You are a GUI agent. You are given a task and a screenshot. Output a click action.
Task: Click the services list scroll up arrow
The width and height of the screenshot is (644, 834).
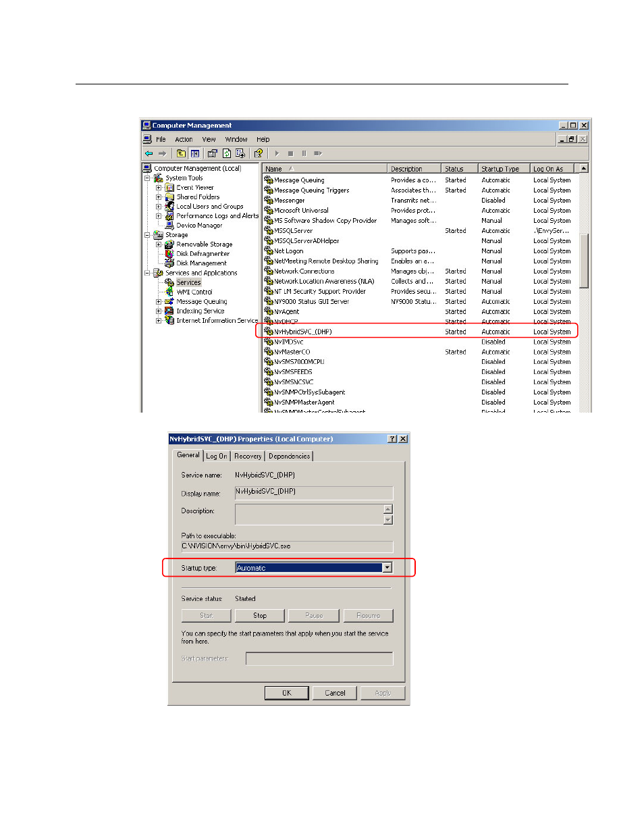(584, 168)
